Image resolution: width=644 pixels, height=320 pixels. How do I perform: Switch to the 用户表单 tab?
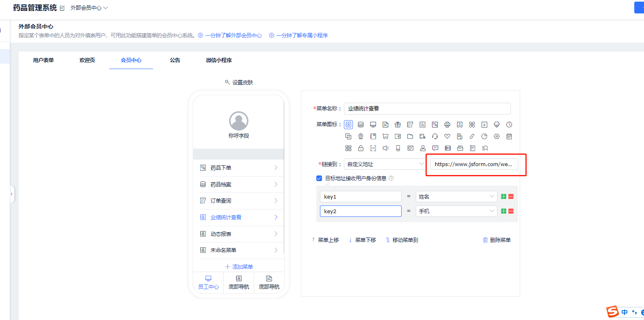tap(43, 60)
